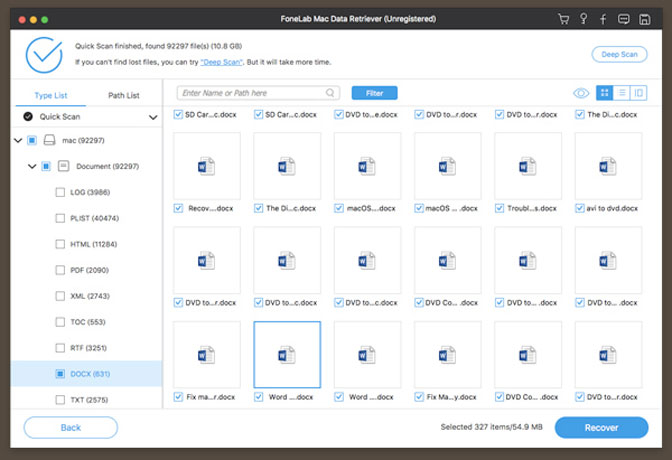Select the thumbnail above Fix ma...r.docx

click(x=207, y=355)
